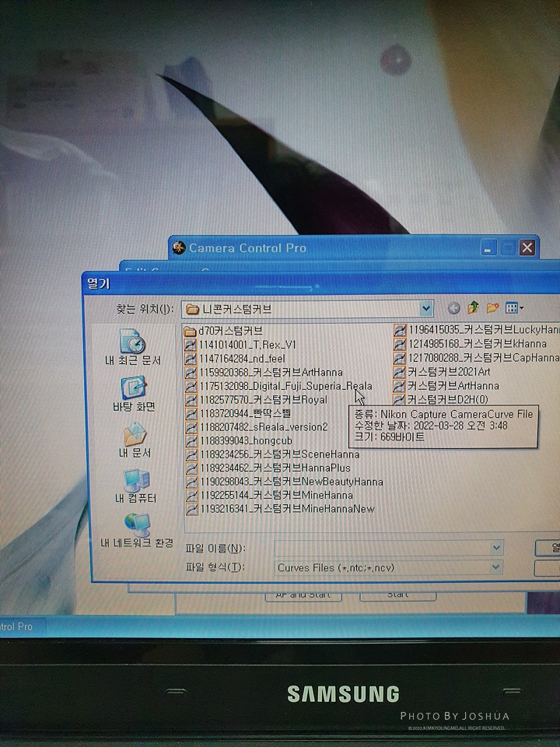Viewport: 560px width, 747px height.
Task: Select file 1189234256_커스텀커브SceneHanna
Action: tap(272, 454)
